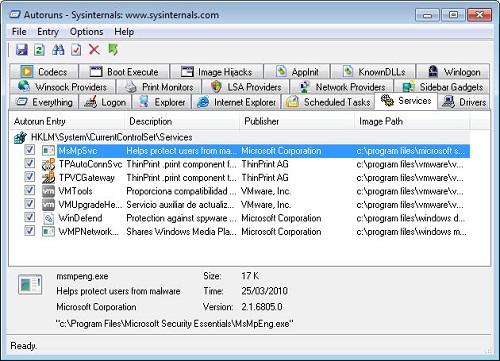Click 'Shares Windows Media Pla...' description

181,232
